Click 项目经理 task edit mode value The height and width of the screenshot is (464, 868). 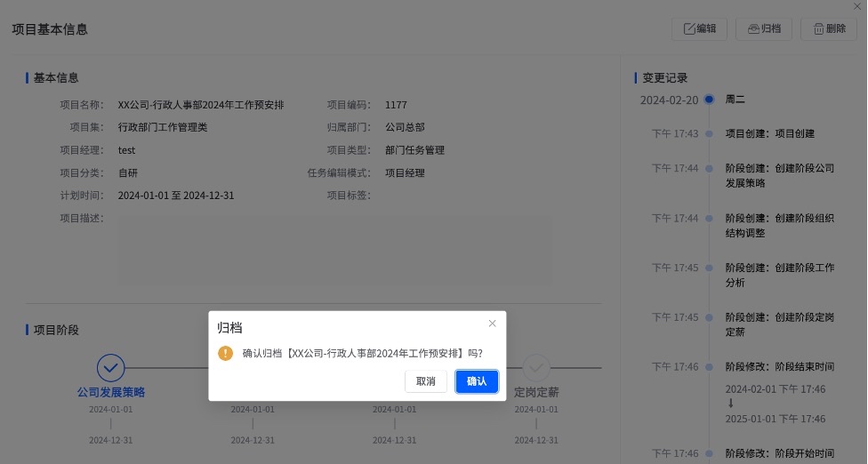405,173
